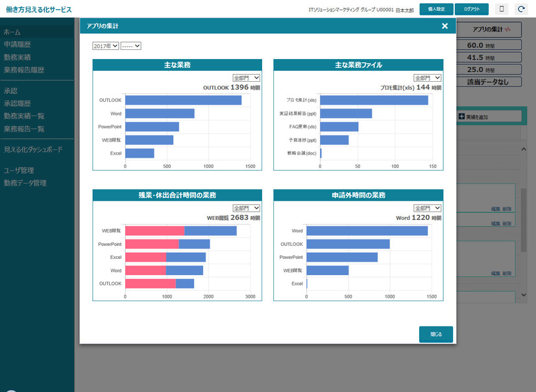The height and width of the screenshot is (392, 536).
Task: Open the month dropdown showing dashes
Action: tap(131, 46)
